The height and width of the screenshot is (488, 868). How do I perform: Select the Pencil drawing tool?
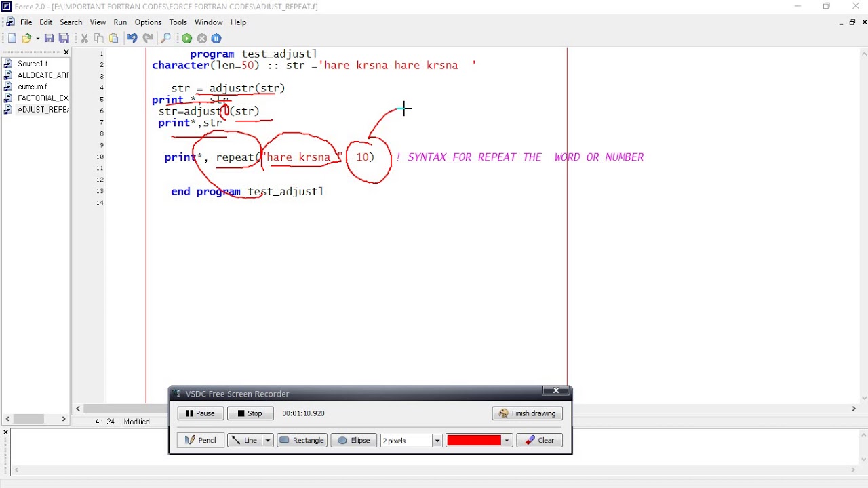click(201, 441)
